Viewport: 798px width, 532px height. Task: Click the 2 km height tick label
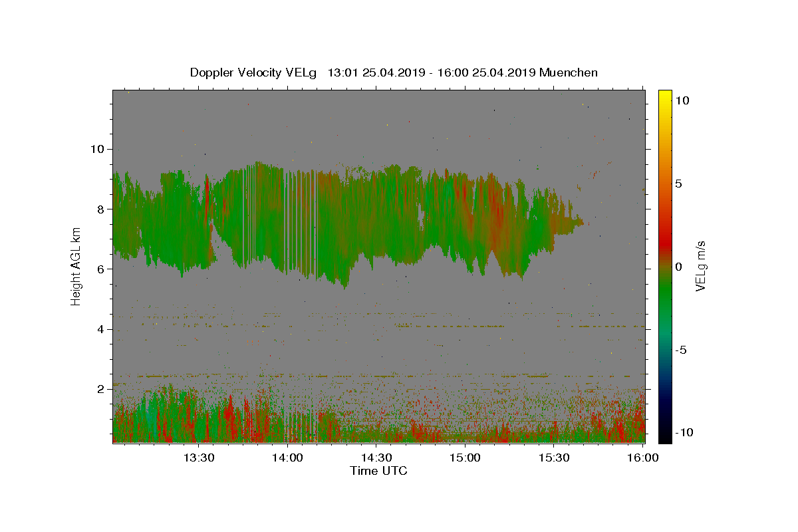point(100,389)
